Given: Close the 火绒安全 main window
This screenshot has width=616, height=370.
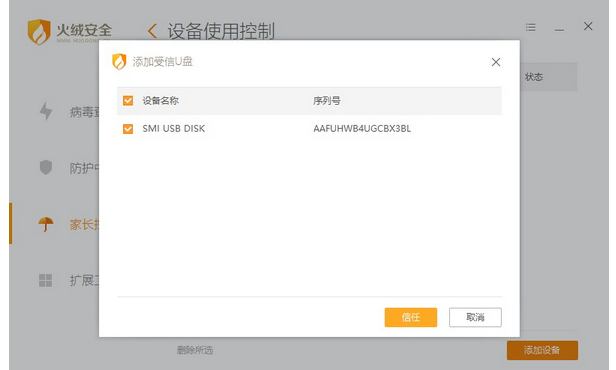Looking at the screenshot, I should pyautogui.click(x=588, y=26).
